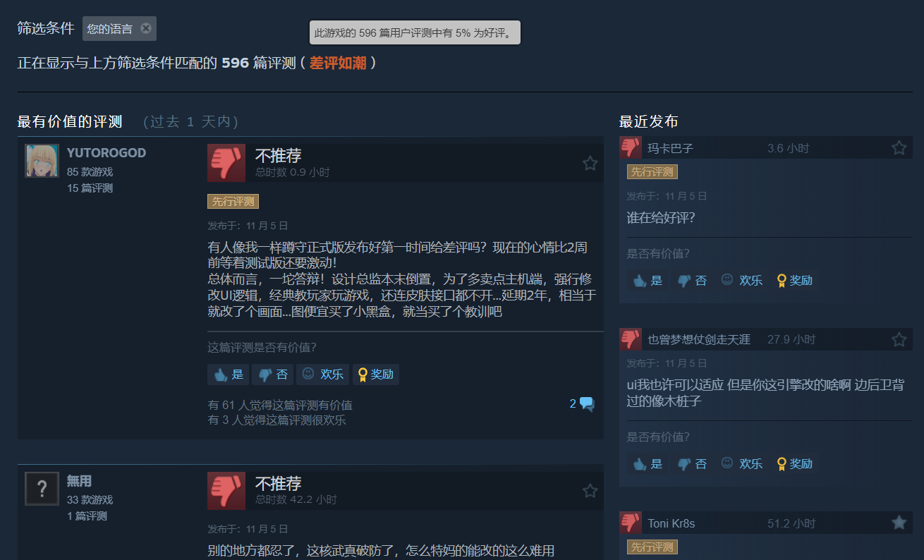Vote 否 on YUTOROGOD's review
The width and height of the screenshot is (924, 560).
(x=272, y=375)
